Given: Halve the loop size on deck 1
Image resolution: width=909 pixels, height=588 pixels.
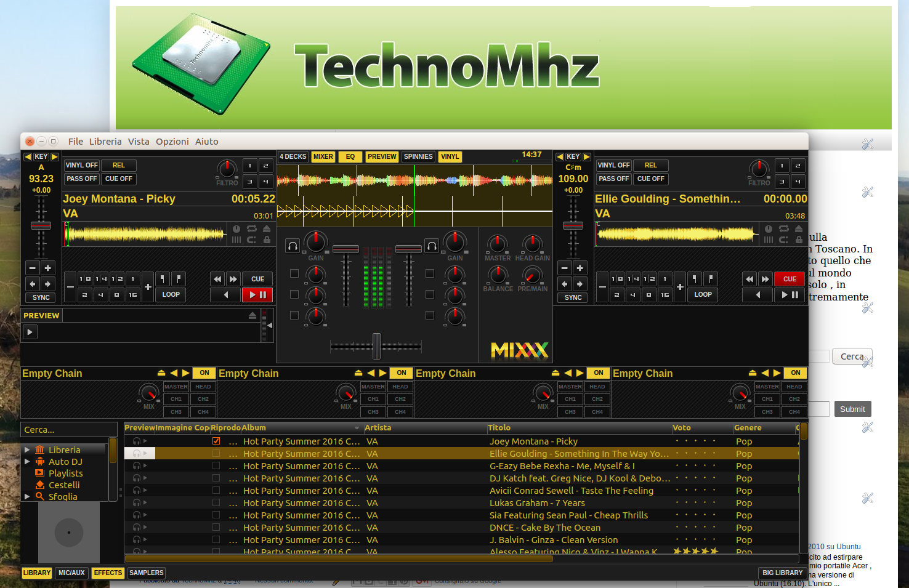Looking at the screenshot, I should tap(70, 287).
